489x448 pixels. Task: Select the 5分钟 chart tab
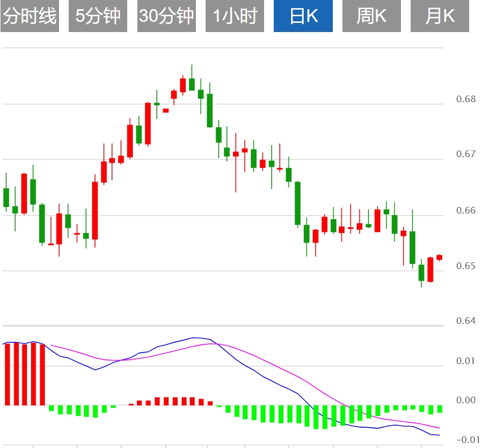pyautogui.click(x=98, y=16)
